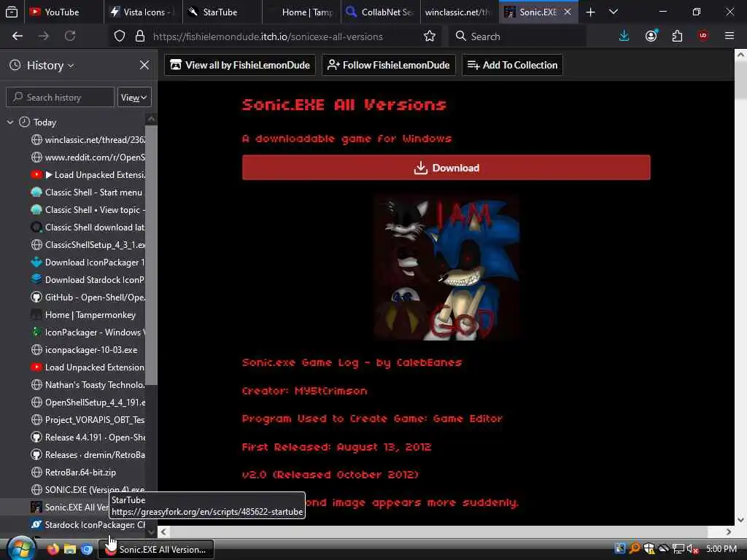Open the View sort dropdown
The height and width of the screenshot is (560, 747).
click(134, 98)
